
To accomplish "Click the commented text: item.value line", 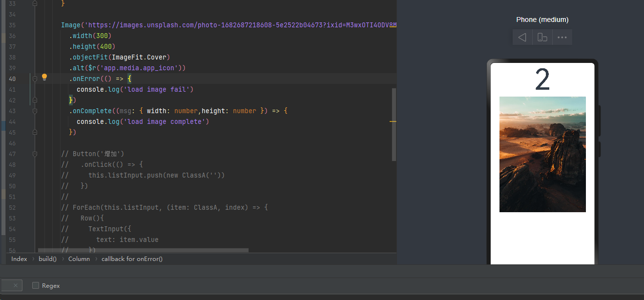I will coord(110,240).
